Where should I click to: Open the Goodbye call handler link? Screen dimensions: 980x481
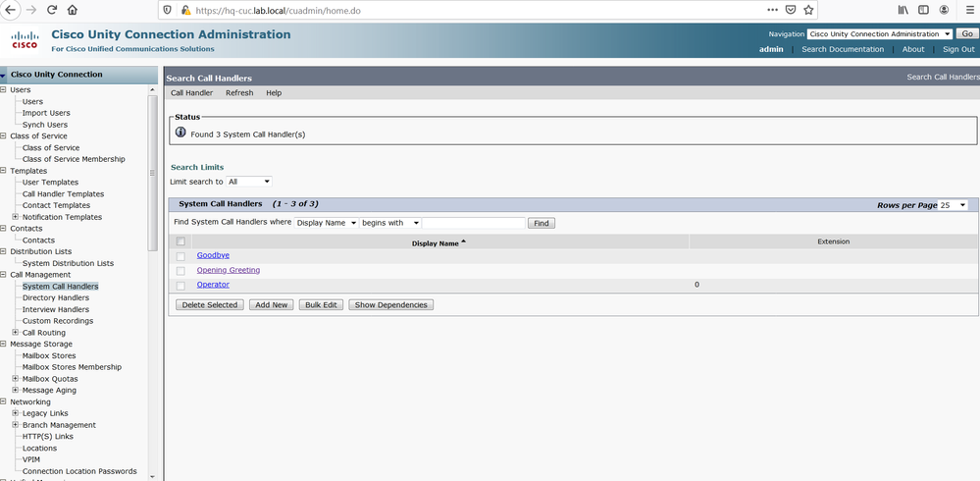click(213, 255)
